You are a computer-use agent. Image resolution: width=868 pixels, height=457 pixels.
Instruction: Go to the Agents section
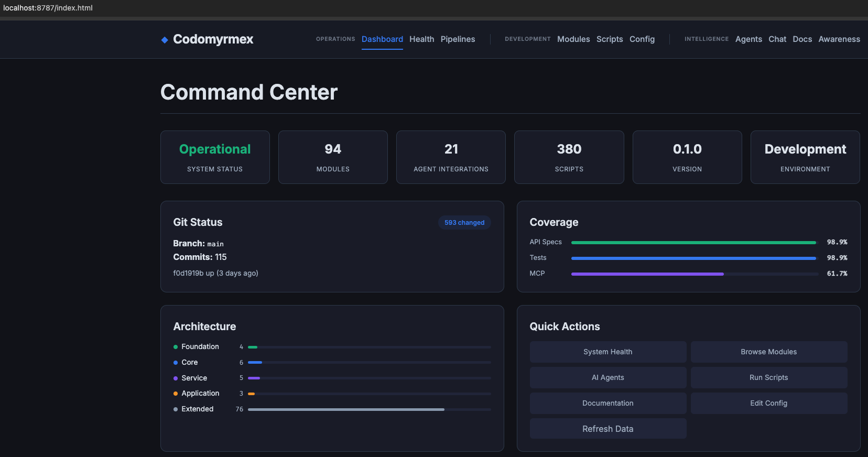(x=748, y=39)
